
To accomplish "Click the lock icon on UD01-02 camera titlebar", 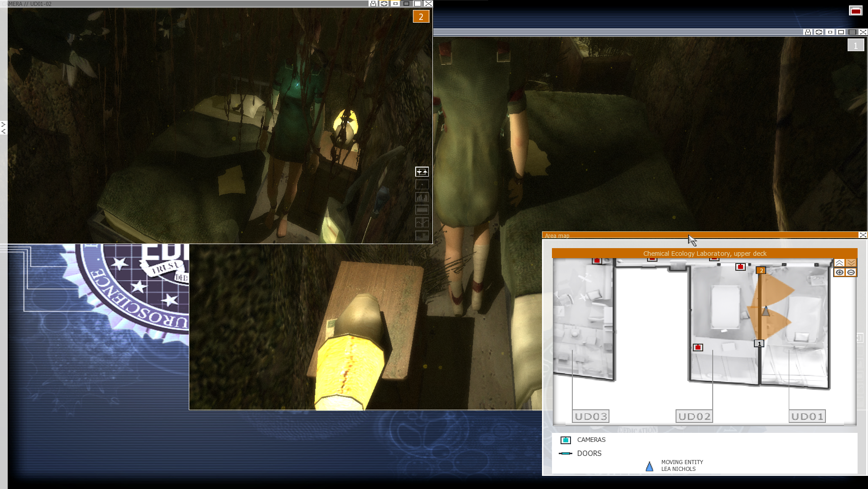I will 373,4.
